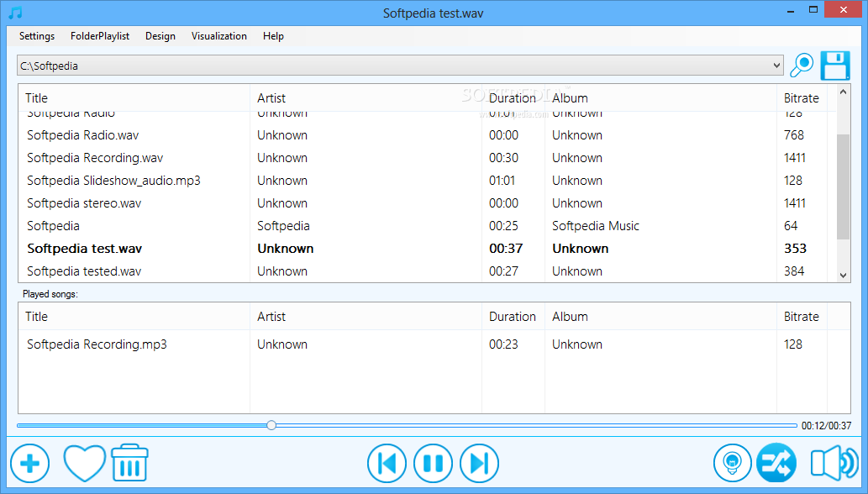
Task: Click the 00:25 duration cell
Action: pos(504,226)
